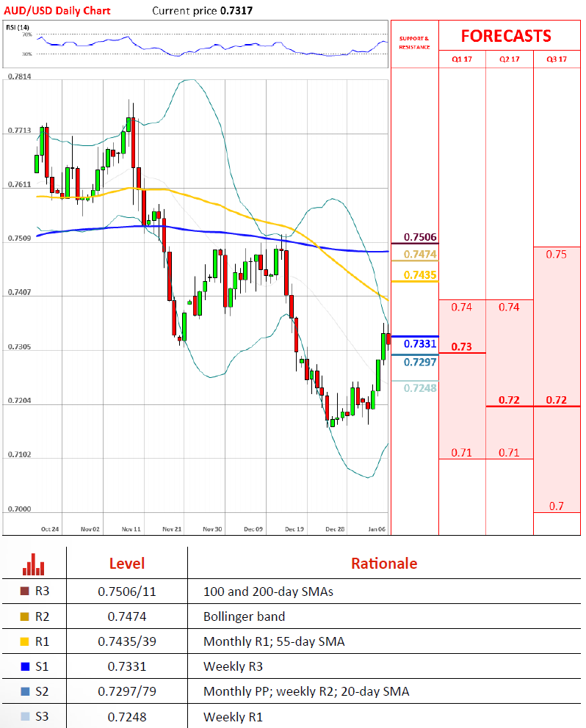Click the 0.7611 price axis label

20,185
